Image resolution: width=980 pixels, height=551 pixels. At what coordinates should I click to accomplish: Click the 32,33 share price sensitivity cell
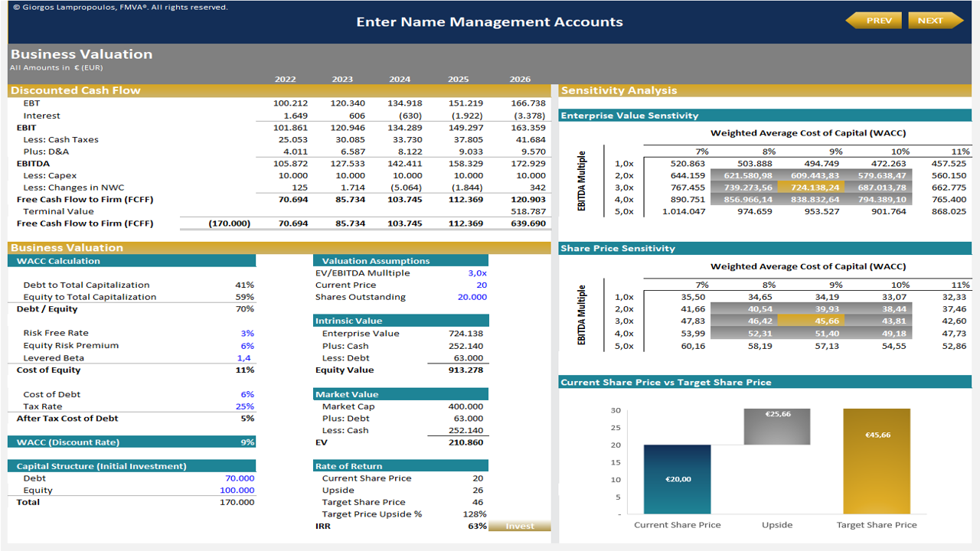click(x=954, y=297)
